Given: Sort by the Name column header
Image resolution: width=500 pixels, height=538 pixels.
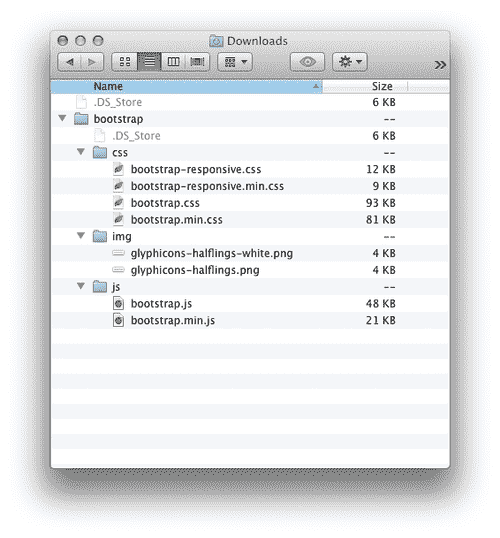Looking at the screenshot, I should 186,86.
